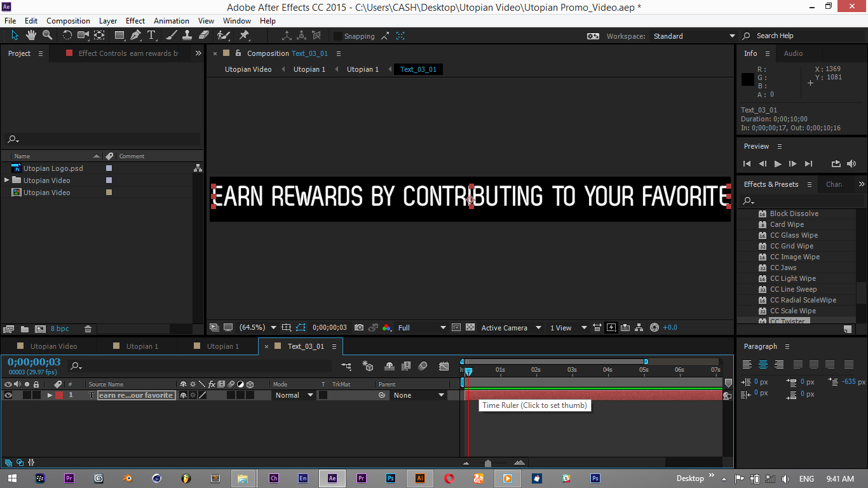
Task: Create a new folder in Project panel
Action: pos(25,329)
